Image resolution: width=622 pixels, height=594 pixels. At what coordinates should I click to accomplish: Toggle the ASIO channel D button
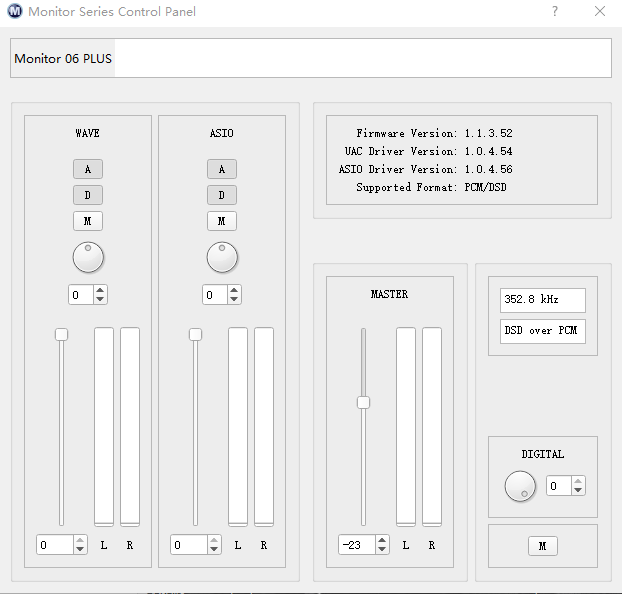pyautogui.click(x=222, y=195)
